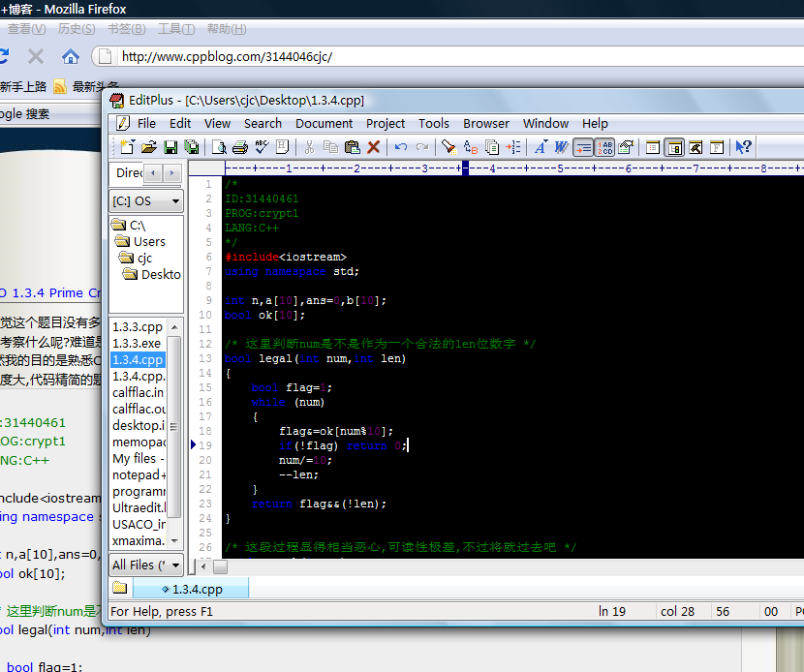Select the Users folder in directory tree
Viewport: 804px width, 672px height.
click(148, 241)
